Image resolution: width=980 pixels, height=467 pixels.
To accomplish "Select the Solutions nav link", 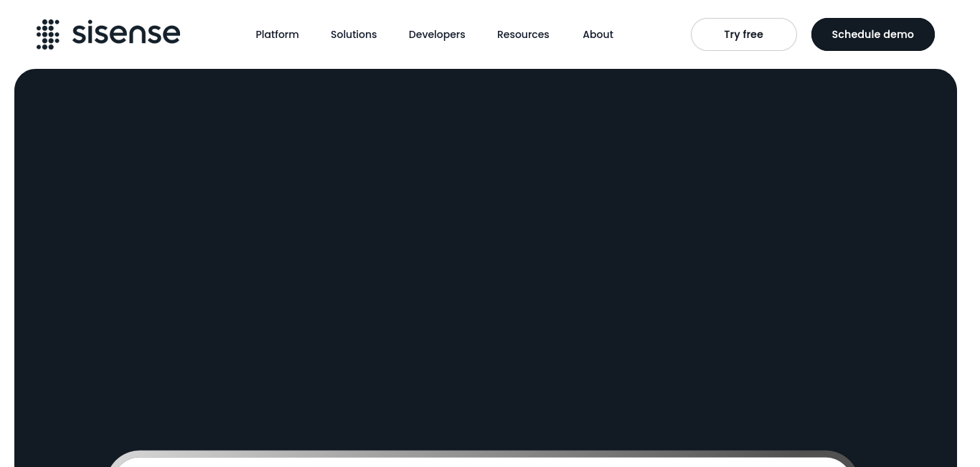I will (353, 34).
